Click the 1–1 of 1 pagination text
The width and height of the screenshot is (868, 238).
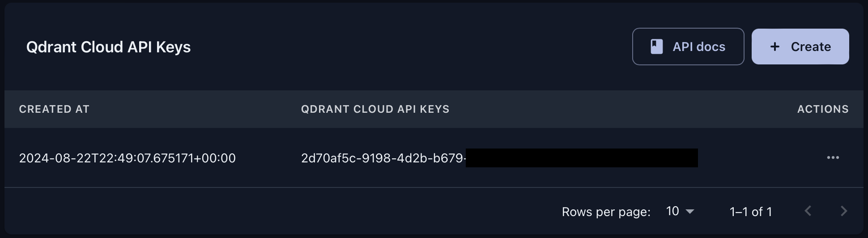(750, 212)
